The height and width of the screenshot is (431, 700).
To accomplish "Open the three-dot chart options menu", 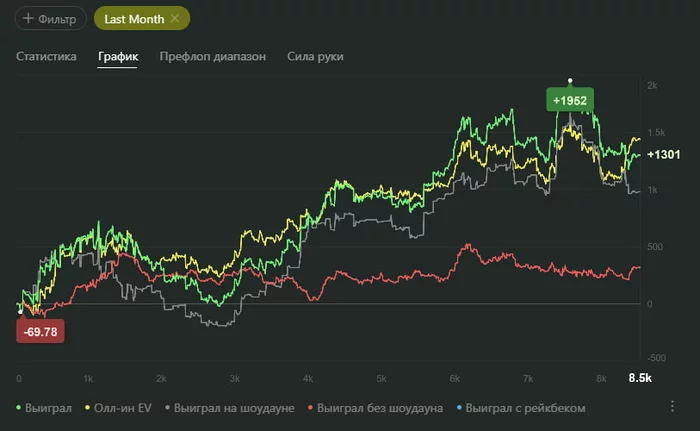I will coord(672,407).
